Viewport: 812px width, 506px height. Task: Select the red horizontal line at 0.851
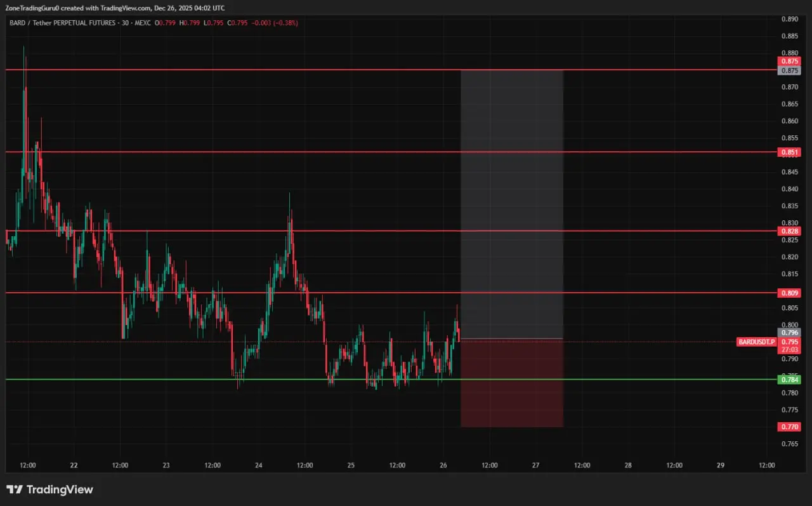(391, 152)
